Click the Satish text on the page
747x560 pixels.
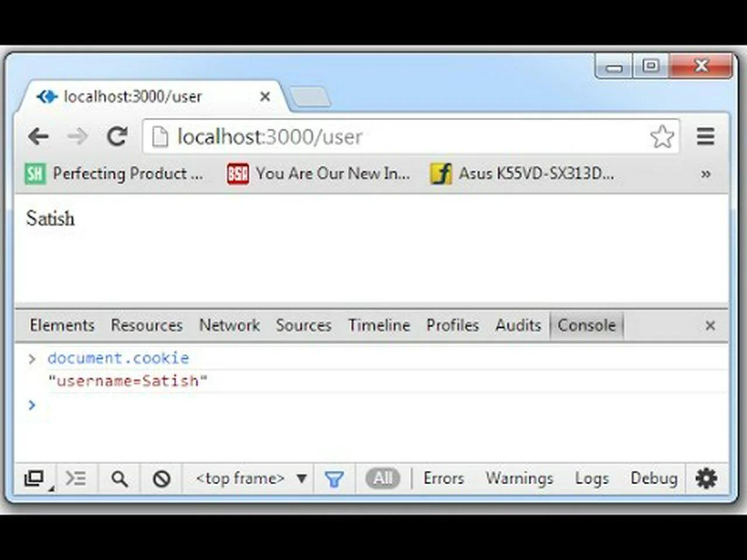point(50,218)
